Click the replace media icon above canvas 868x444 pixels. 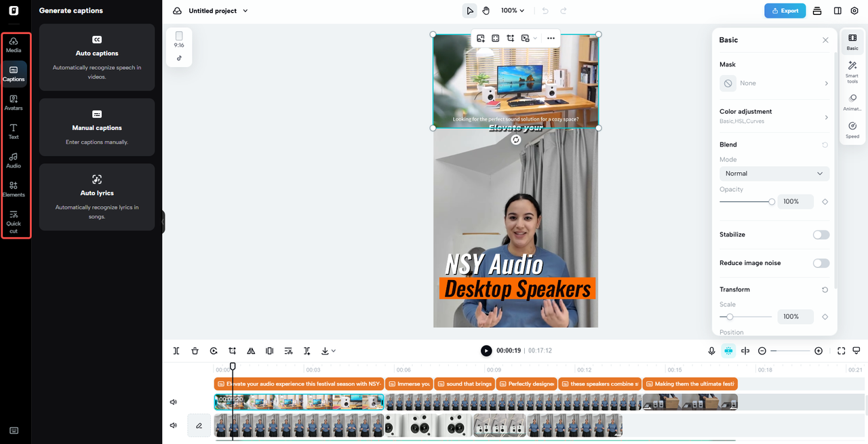coord(480,38)
